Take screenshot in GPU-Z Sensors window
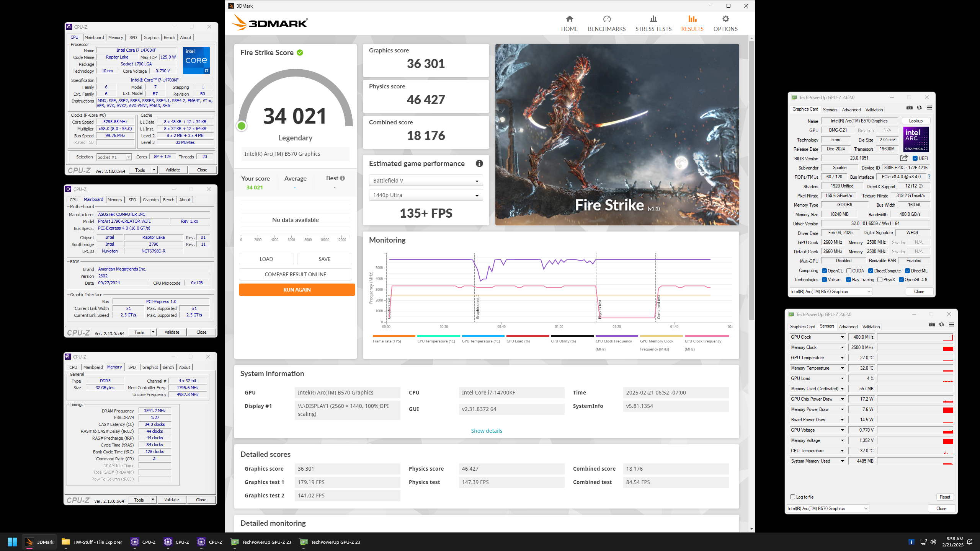980x551 pixels. pyautogui.click(x=932, y=325)
